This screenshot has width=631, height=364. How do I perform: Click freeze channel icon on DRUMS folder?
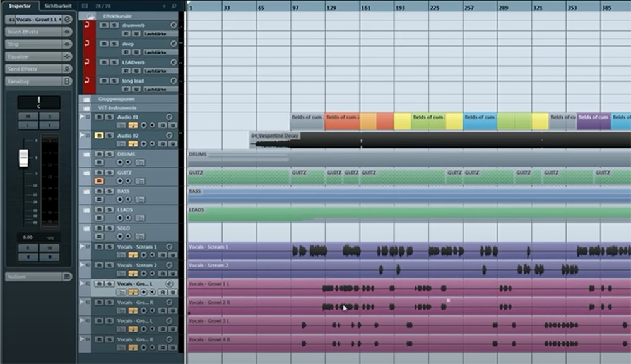139,163
